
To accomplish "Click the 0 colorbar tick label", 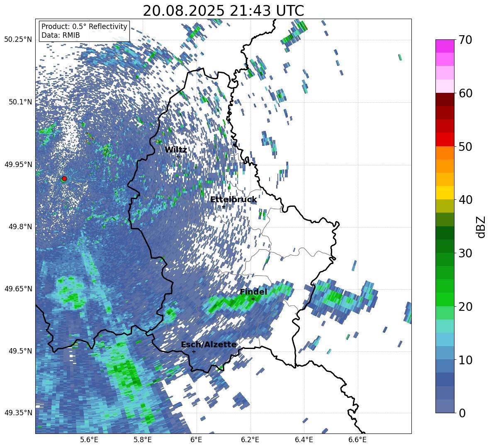I will [462, 413].
